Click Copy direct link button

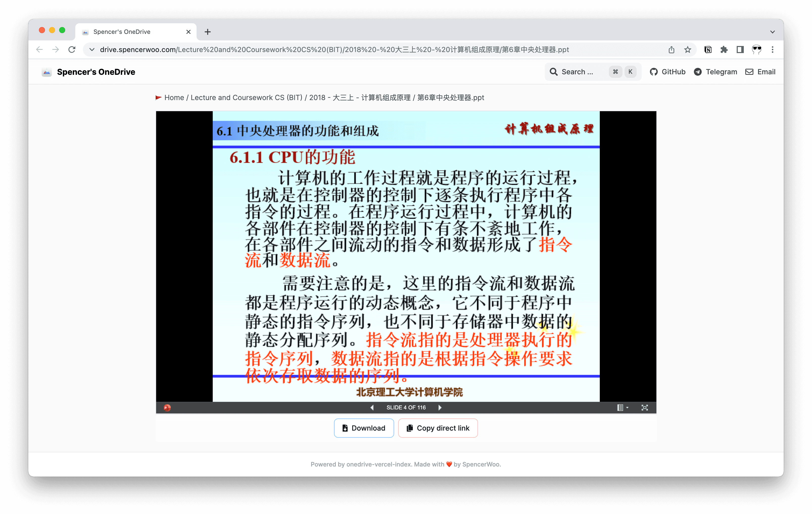click(x=438, y=428)
